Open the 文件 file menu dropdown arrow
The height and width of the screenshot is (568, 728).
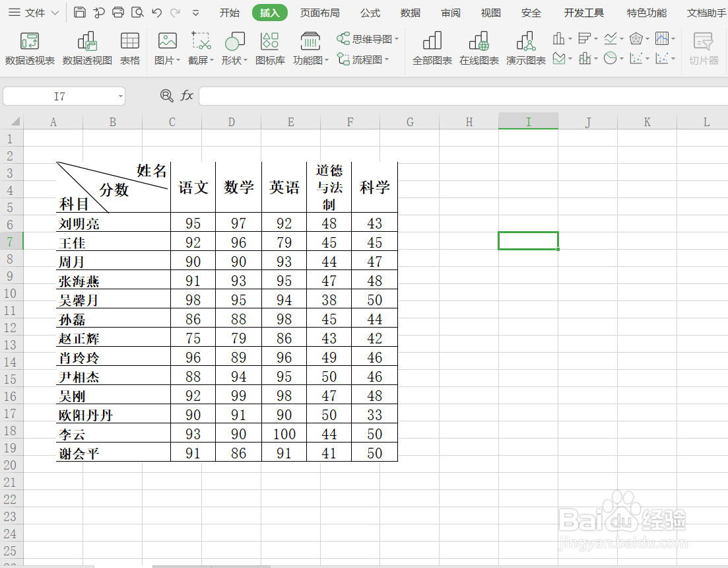[55, 13]
